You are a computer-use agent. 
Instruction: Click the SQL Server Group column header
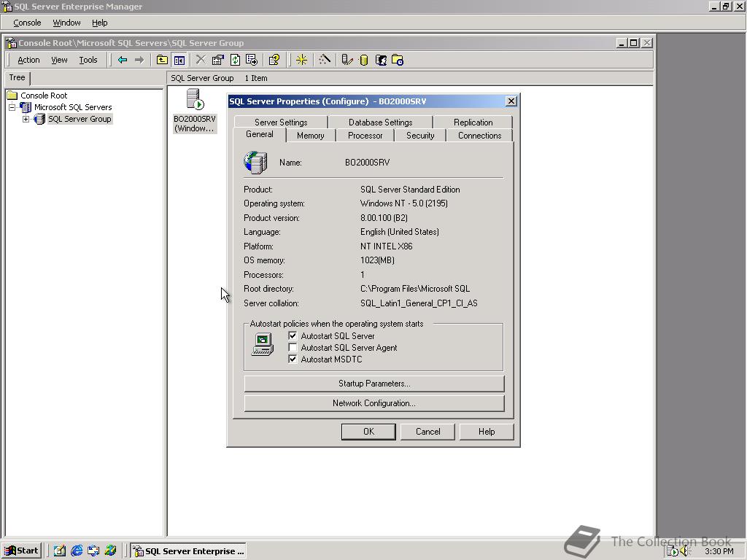[202, 78]
